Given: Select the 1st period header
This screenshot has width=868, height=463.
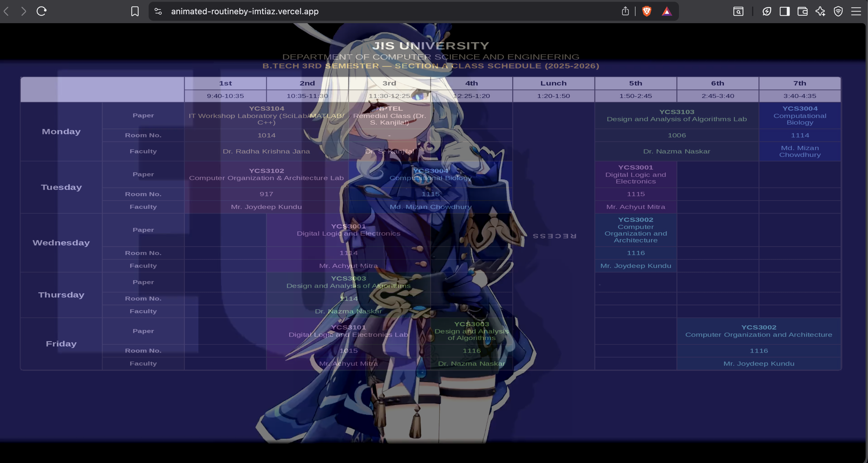Looking at the screenshot, I should click(x=225, y=83).
